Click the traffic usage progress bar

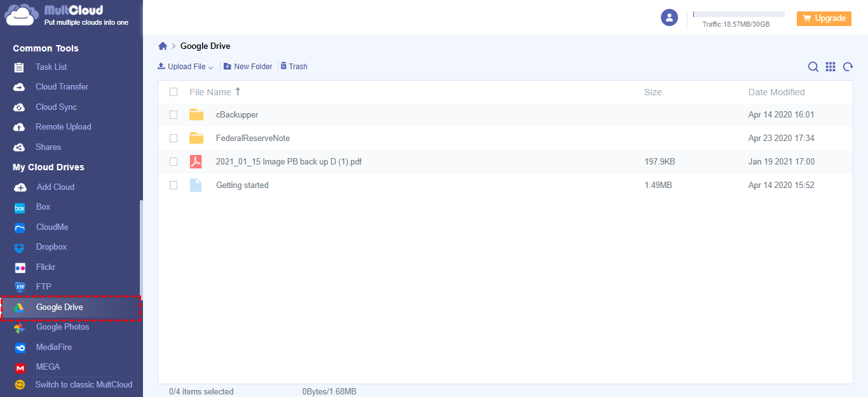(x=738, y=14)
